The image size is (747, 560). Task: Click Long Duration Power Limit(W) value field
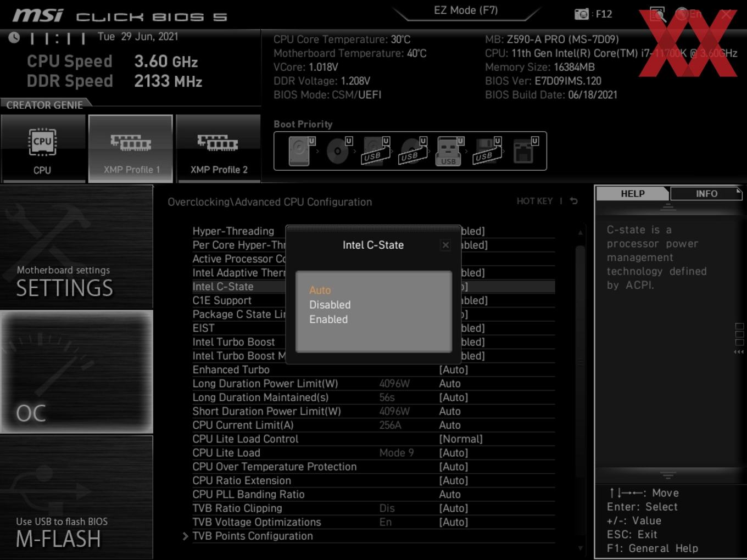click(x=450, y=384)
